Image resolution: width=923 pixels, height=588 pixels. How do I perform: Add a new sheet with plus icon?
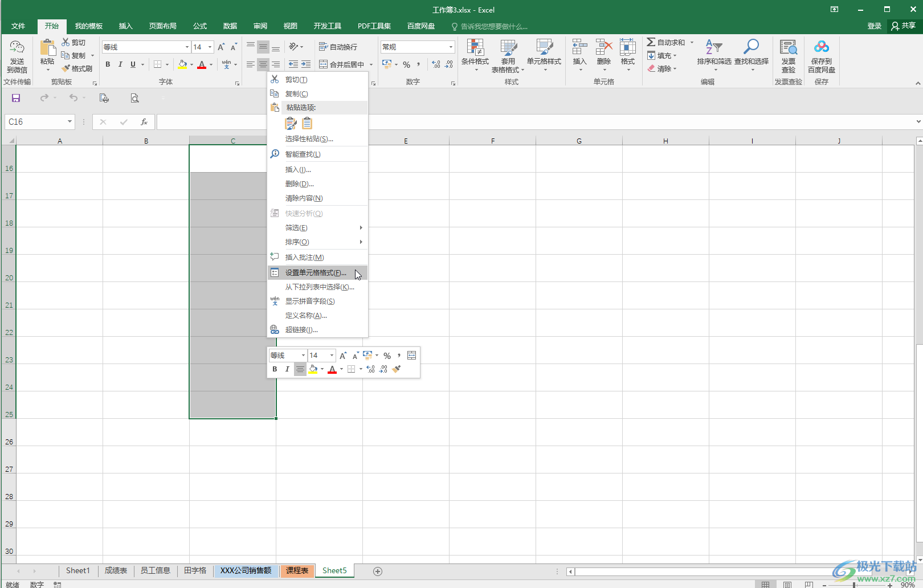click(x=377, y=571)
